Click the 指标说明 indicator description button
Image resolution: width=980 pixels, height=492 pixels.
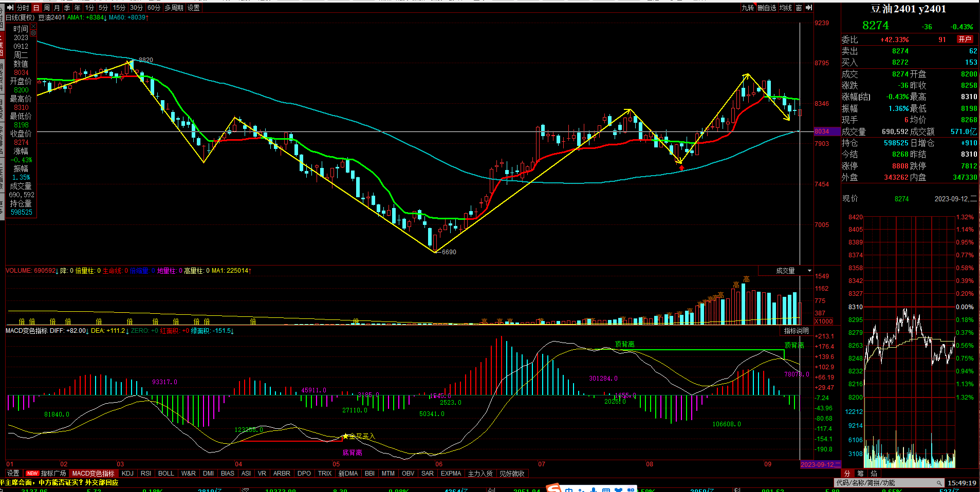click(x=796, y=331)
